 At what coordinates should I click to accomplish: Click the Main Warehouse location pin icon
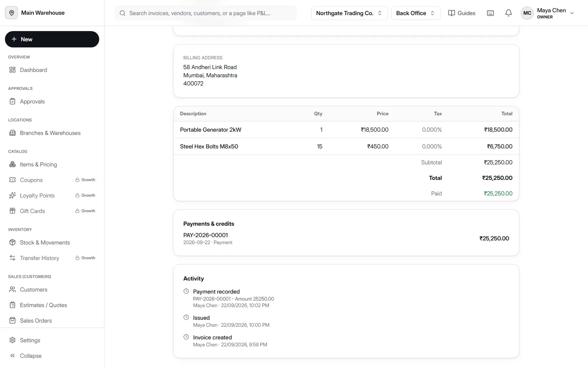tap(11, 13)
